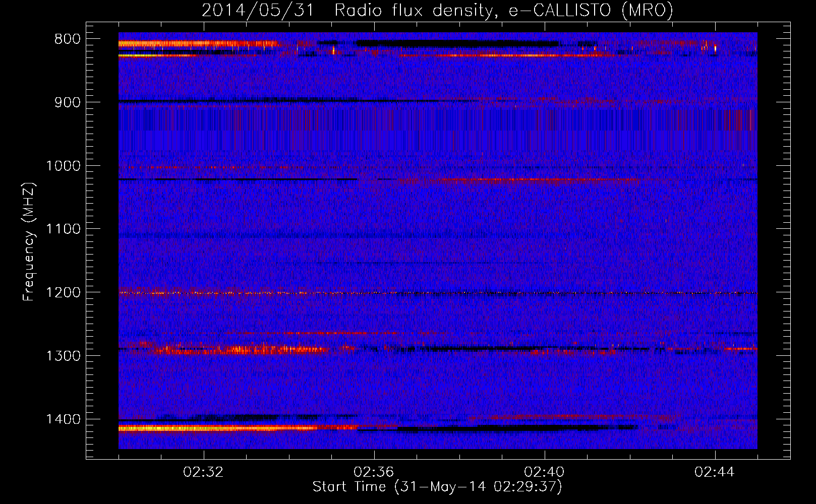The image size is (816, 504).
Task: Click the 02:40 time tick label
Action: point(544,472)
